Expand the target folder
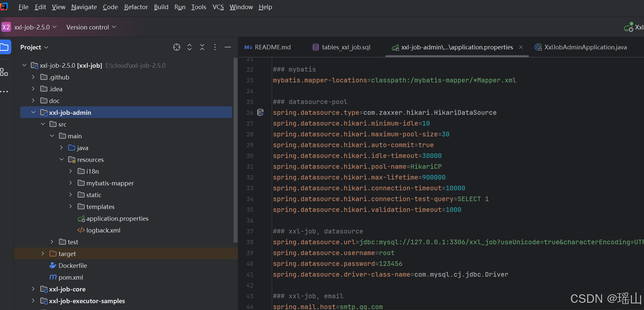This screenshot has width=644, height=310. click(43, 254)
